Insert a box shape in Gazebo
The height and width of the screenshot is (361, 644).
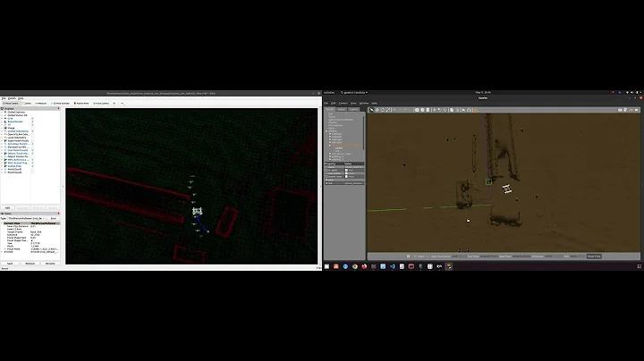[x=417, y=110]
